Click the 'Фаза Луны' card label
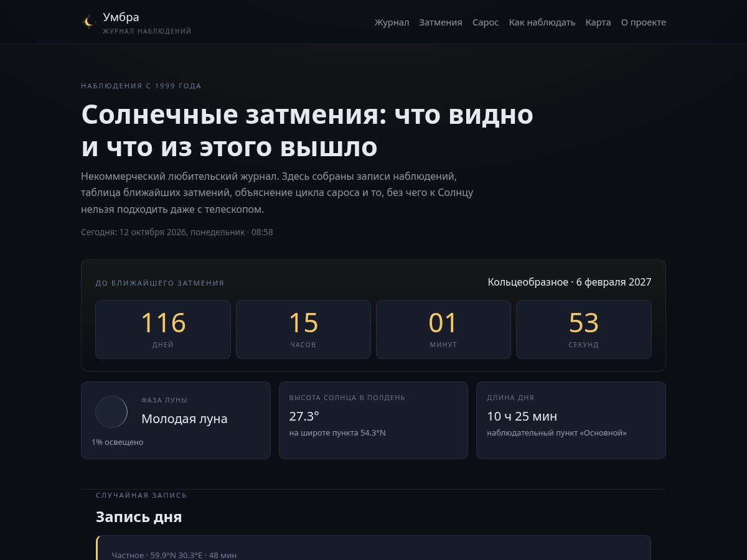Viewport: 747px width, 560px height. click(164, 400)
